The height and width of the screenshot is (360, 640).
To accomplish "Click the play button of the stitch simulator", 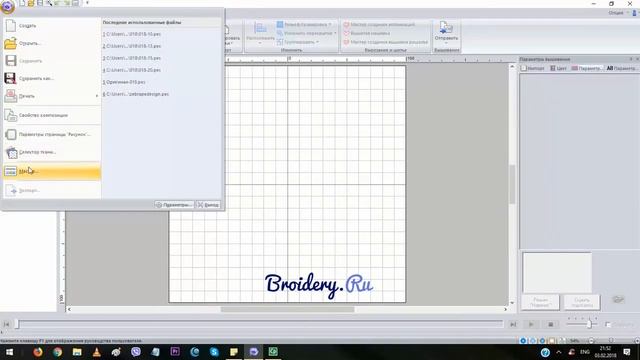I will coord(531,324).
